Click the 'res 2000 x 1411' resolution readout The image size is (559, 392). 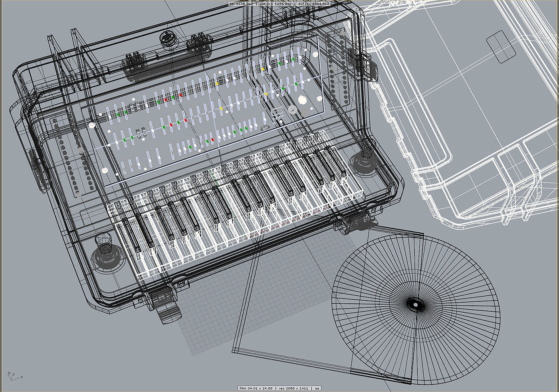tap(293, 388)
